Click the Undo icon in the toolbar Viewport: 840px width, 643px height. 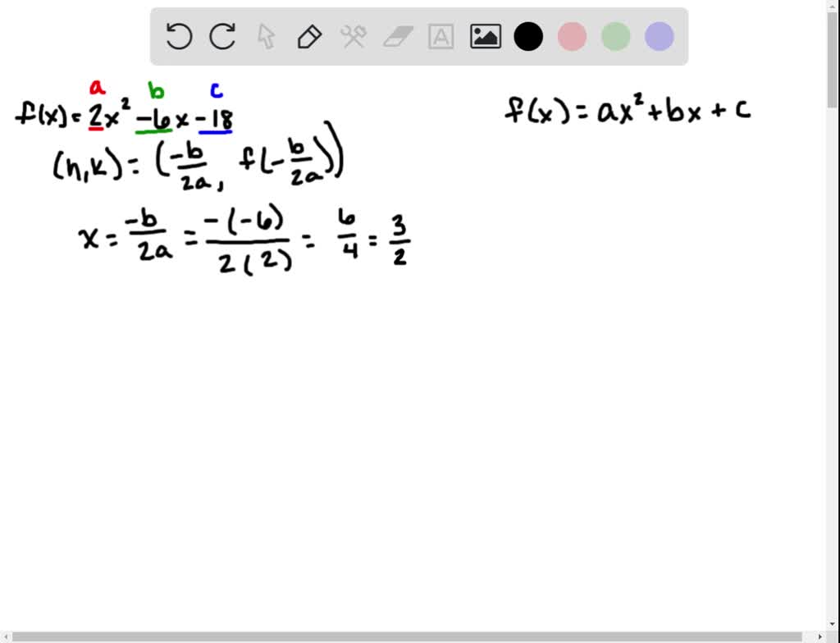point(179,37)
